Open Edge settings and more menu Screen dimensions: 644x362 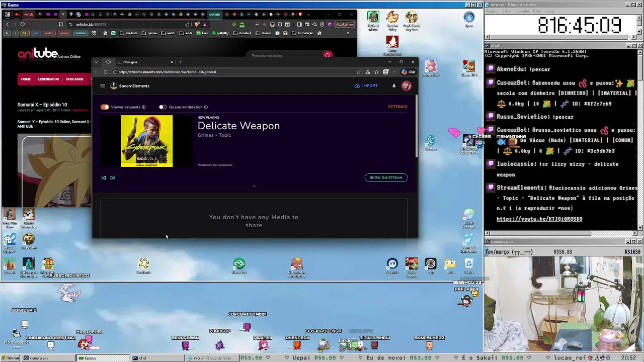pos(394,72)
